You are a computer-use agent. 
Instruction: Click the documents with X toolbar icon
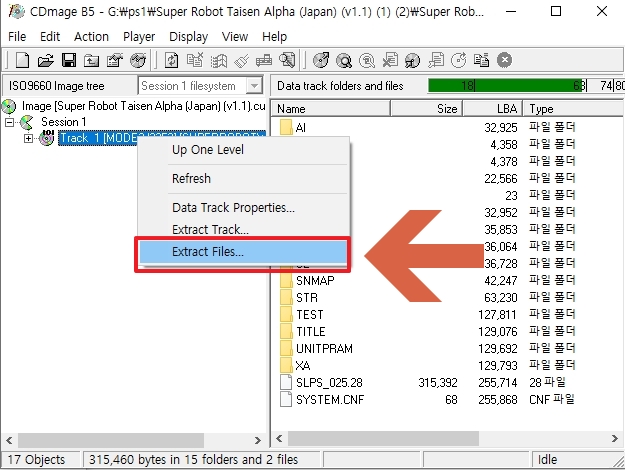[x=195, y=61]
